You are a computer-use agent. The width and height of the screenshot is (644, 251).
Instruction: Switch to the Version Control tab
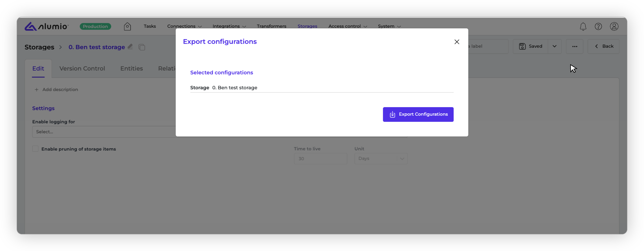point(82,69)
